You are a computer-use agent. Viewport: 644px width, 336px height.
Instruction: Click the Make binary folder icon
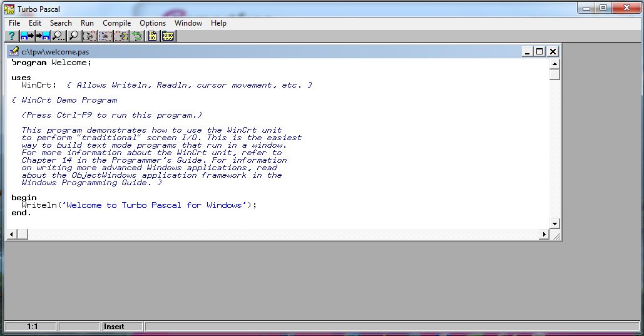click(168, 36)
